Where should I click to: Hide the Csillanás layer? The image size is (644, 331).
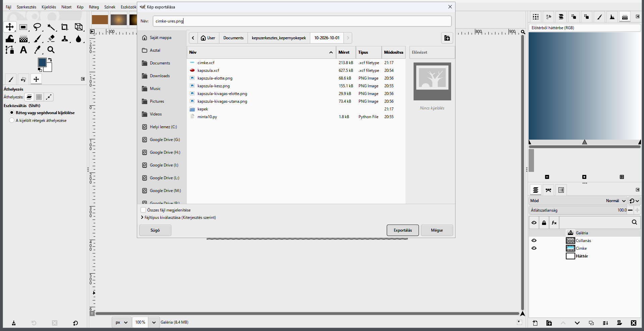[534, 241]
